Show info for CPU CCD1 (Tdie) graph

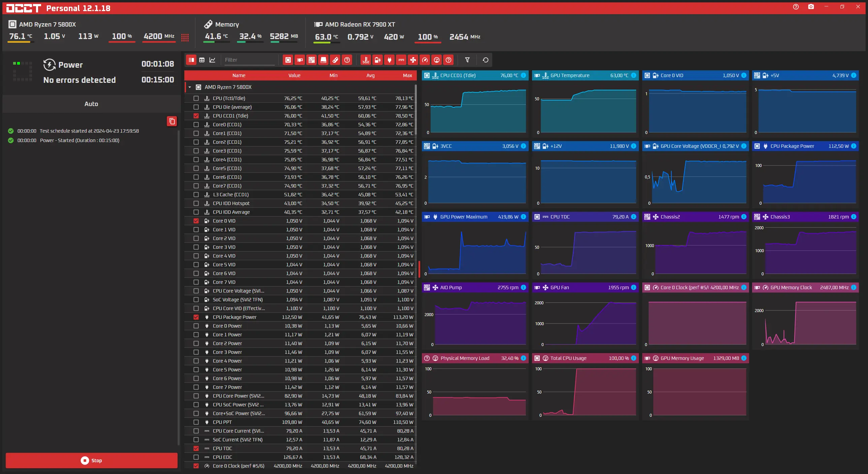[x=524, y=75]
